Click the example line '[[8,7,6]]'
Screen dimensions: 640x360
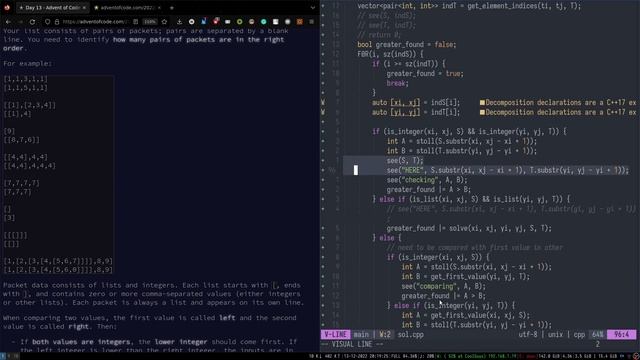click(22, 140)
